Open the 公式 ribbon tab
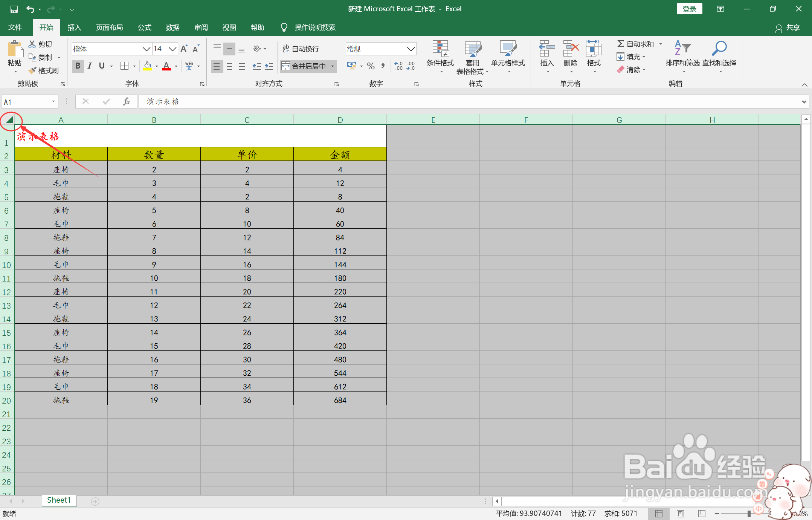Screen dimensions: 812x520 point(144,28)
